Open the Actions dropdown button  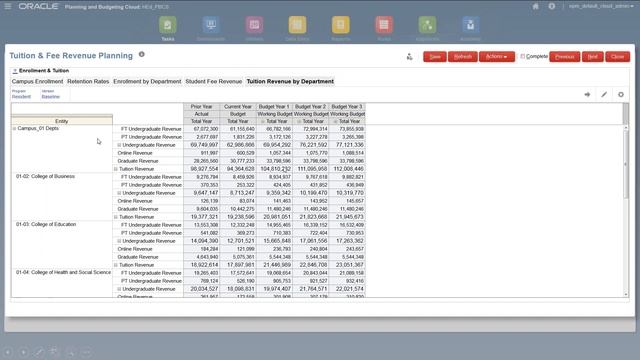(497, 56)
